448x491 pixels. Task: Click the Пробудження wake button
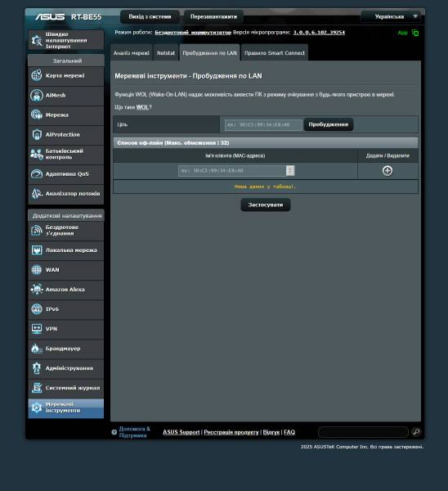click(x=329, y=124)
